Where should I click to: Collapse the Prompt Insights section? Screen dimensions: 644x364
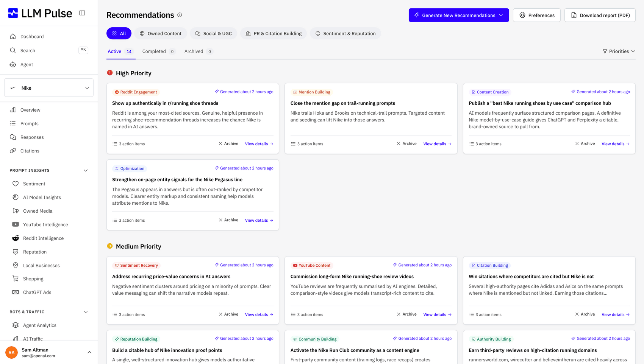pos(86,170)
